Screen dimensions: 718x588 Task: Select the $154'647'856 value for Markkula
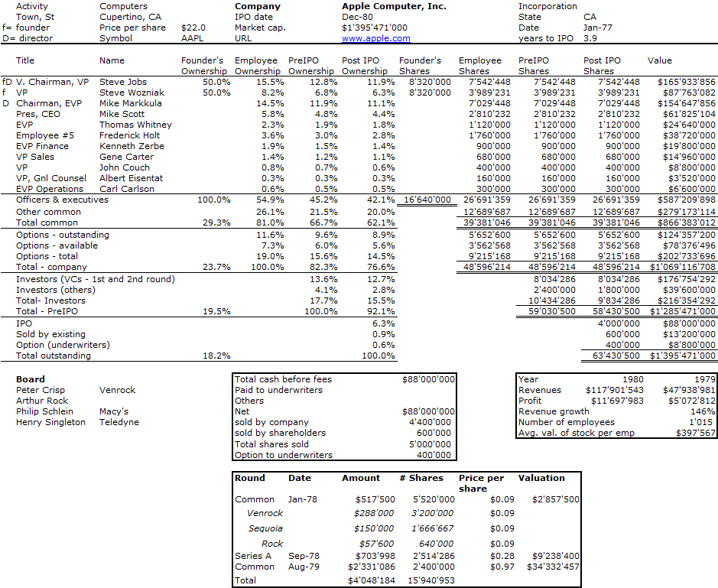click(x=686, y=103)
